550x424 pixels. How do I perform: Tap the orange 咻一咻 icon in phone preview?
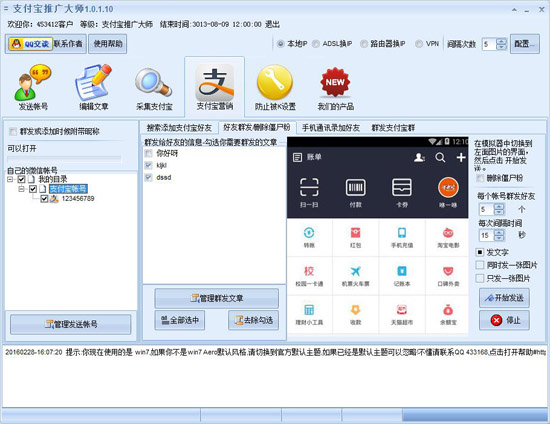point(448,187)
